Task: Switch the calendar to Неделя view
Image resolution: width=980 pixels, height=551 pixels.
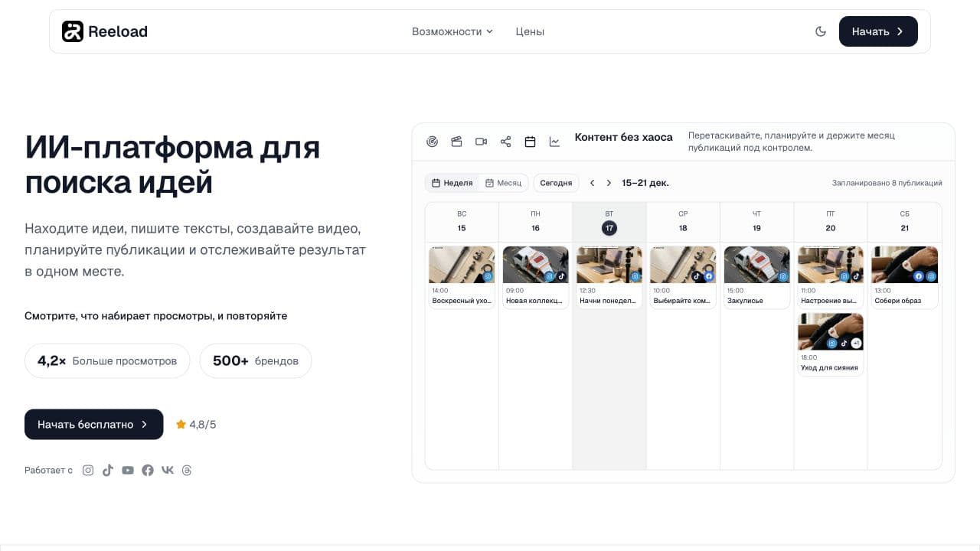Action: (452, 183)
